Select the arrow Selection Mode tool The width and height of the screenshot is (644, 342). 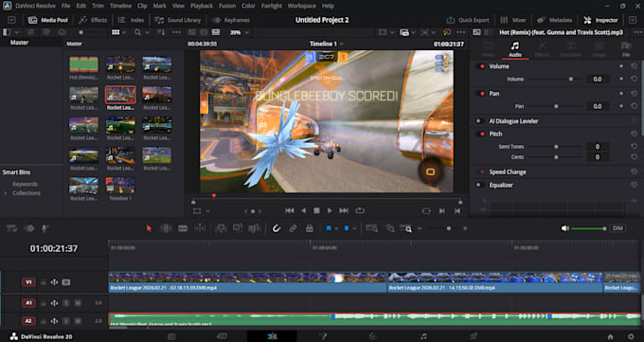point(149,228)
